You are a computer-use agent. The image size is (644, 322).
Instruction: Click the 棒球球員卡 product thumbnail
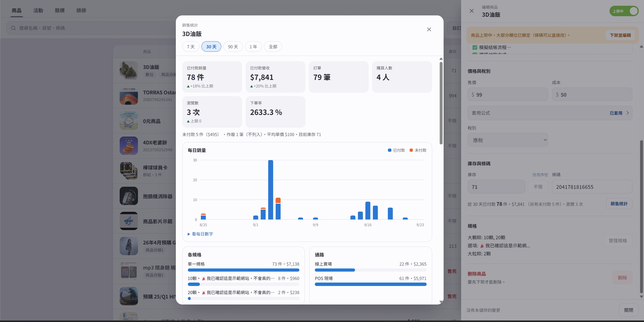point(129,171)
